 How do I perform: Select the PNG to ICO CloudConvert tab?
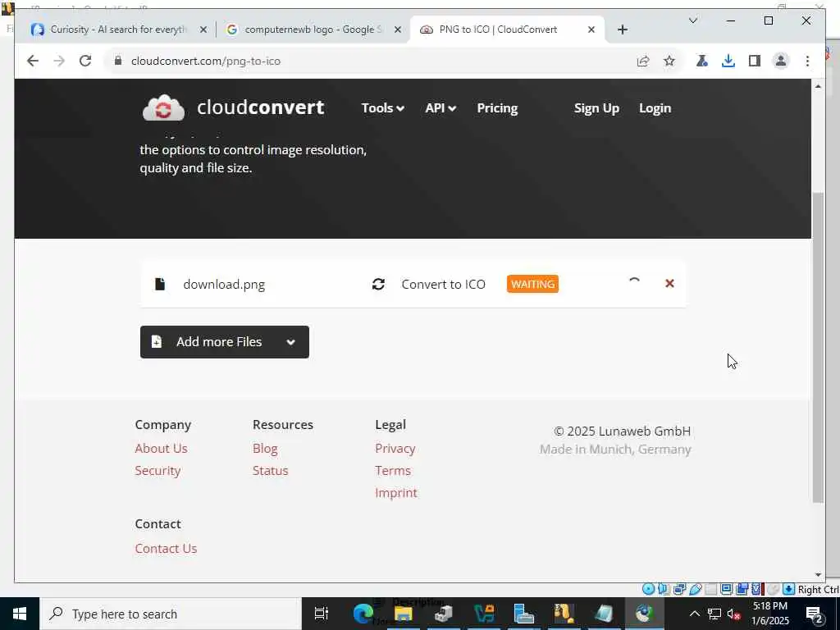click(506, 30)
